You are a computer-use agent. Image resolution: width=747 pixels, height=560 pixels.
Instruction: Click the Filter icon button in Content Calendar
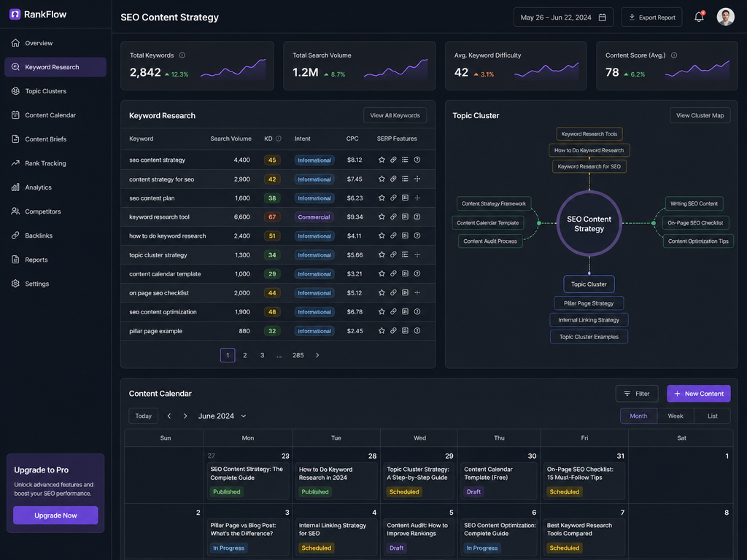click(636, 394)
